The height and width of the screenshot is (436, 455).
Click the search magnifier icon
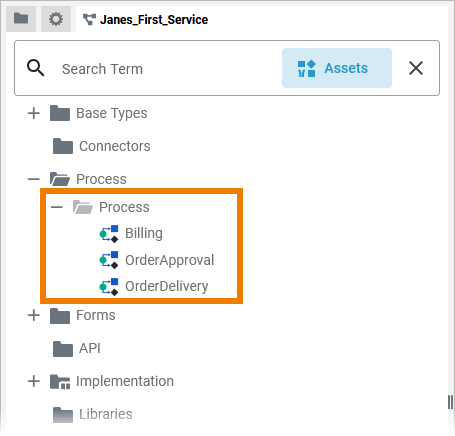(x=36, y=68)
